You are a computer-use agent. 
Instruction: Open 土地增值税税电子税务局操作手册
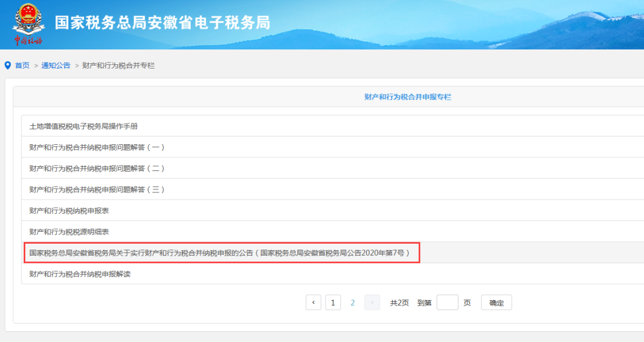click(x=83, y=126)
